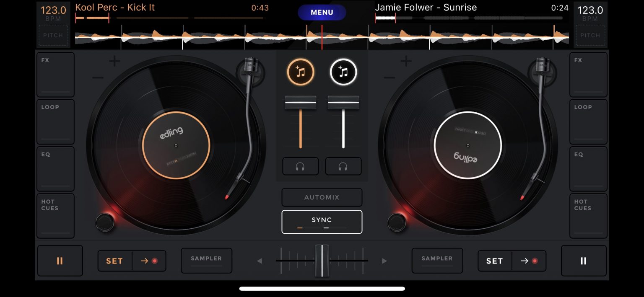Activate headphone pre-cue on the right deck
644x297 pixels.
pos(343,166)
